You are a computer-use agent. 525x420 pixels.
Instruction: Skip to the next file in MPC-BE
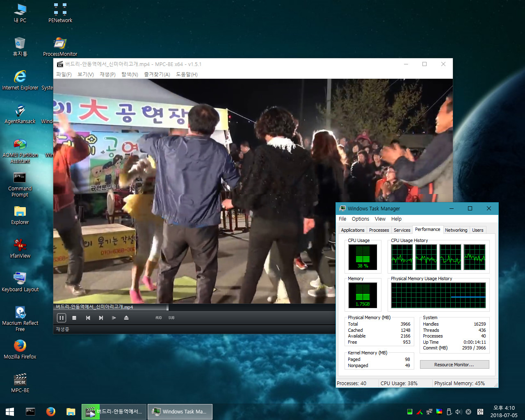click(x=101, y=318)
